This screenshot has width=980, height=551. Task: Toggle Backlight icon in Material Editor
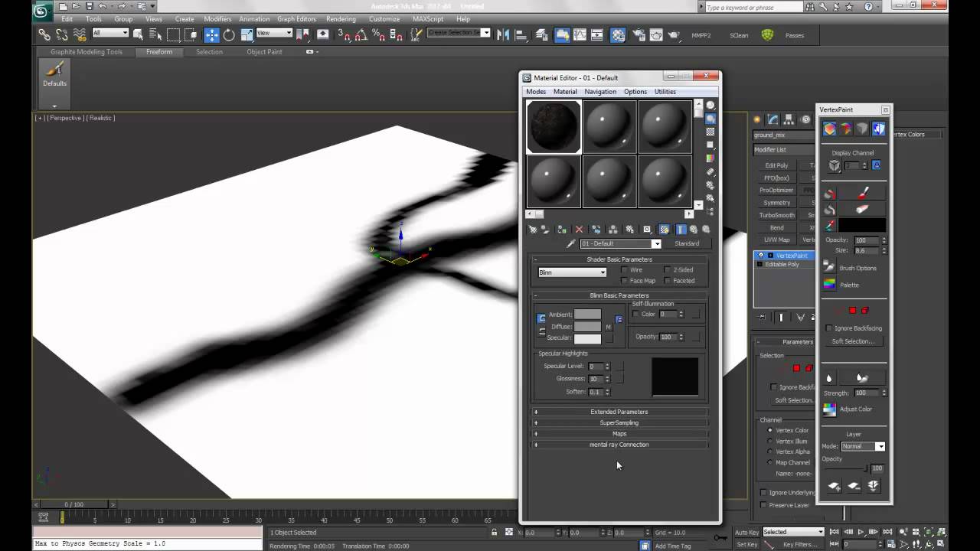(710, 119)
